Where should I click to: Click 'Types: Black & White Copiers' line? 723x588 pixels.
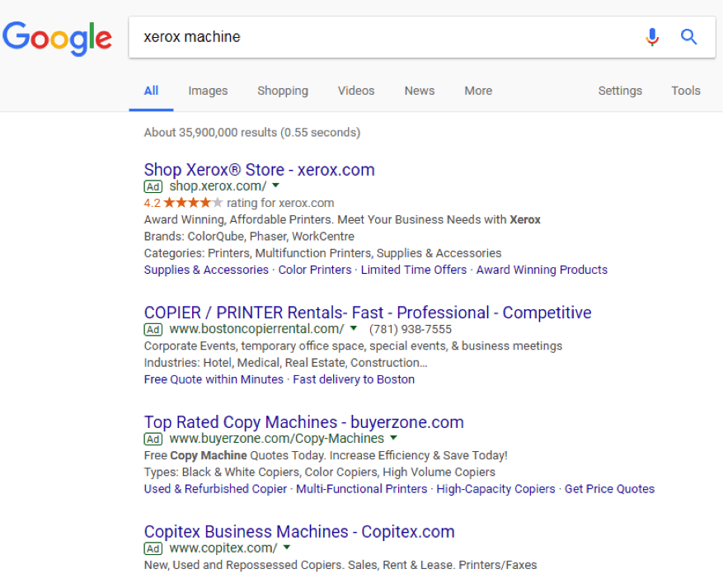(320, 473)
